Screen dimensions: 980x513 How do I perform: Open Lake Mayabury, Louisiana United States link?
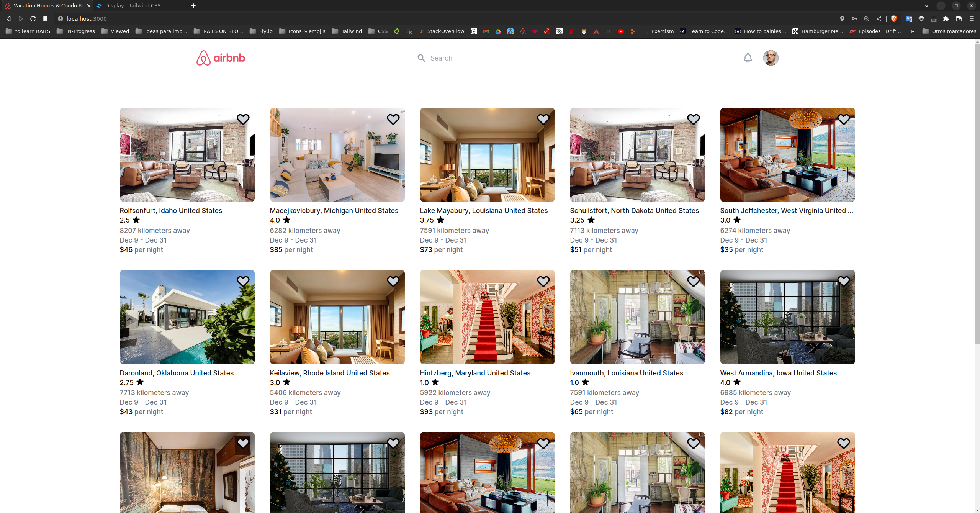[x=484, y=211]
